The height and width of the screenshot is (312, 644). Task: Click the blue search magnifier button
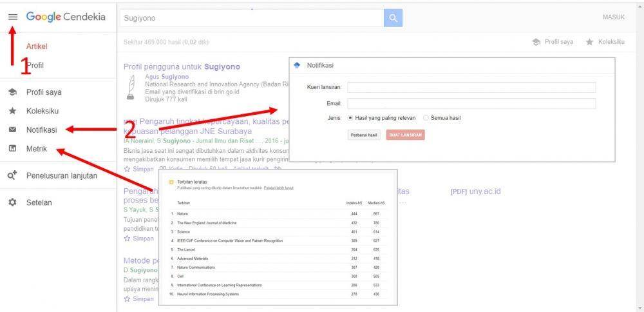(393, 18)
